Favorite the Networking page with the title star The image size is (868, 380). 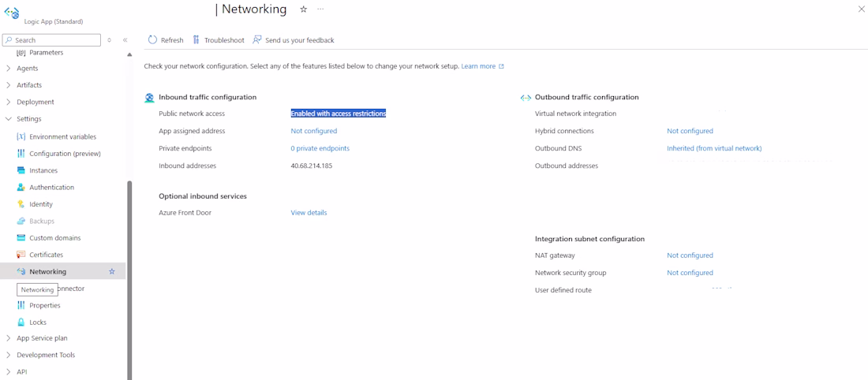pyautogui.click(x=303, y=9)
